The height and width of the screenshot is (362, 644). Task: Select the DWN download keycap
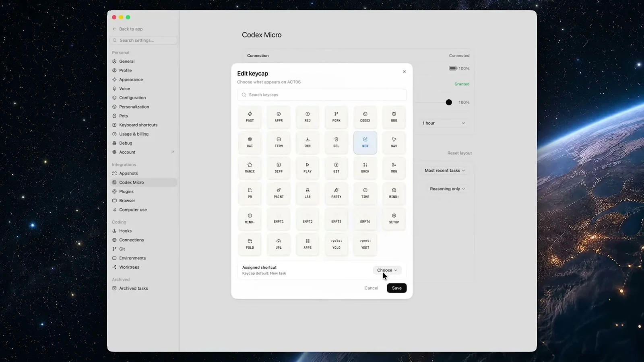(x=308, y=142)
